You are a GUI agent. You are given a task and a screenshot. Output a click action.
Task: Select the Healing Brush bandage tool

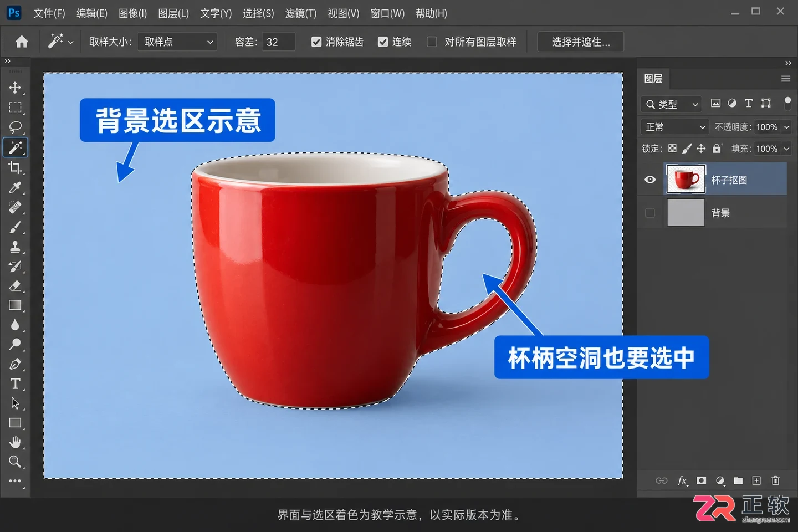[15, 207]
